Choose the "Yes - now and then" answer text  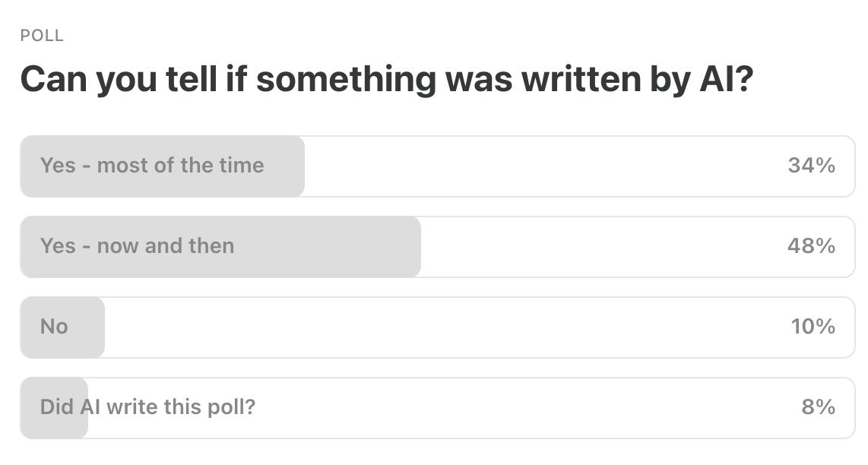tap(137, 245)
